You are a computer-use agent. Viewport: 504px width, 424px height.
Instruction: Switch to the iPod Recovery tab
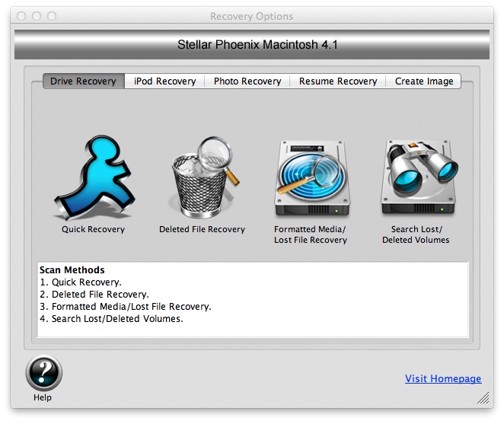coord(164,81)
